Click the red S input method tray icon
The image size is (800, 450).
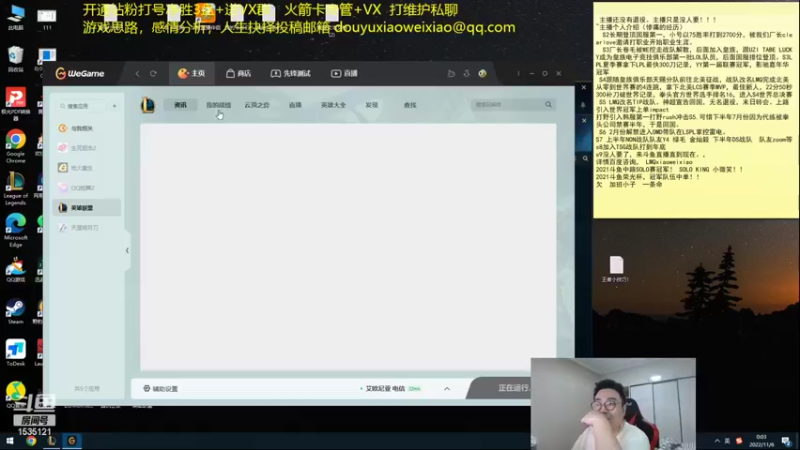(x=739, y=441)
